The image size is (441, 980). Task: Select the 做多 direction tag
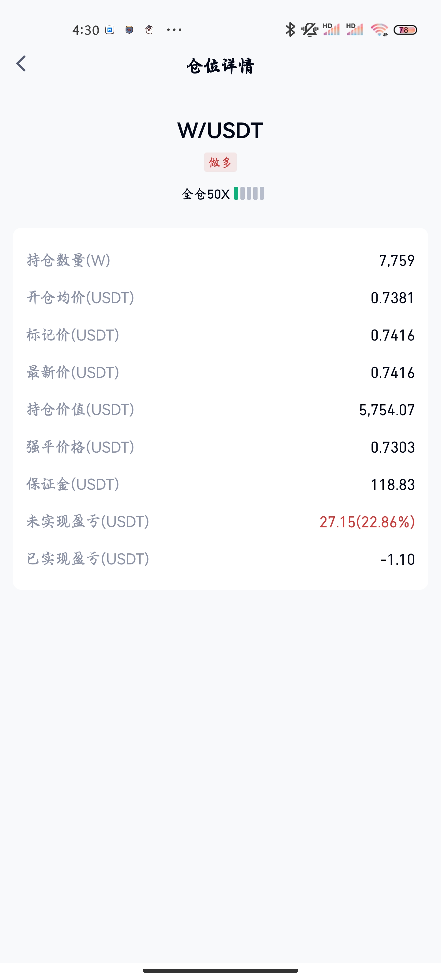[x=220, y=162]
